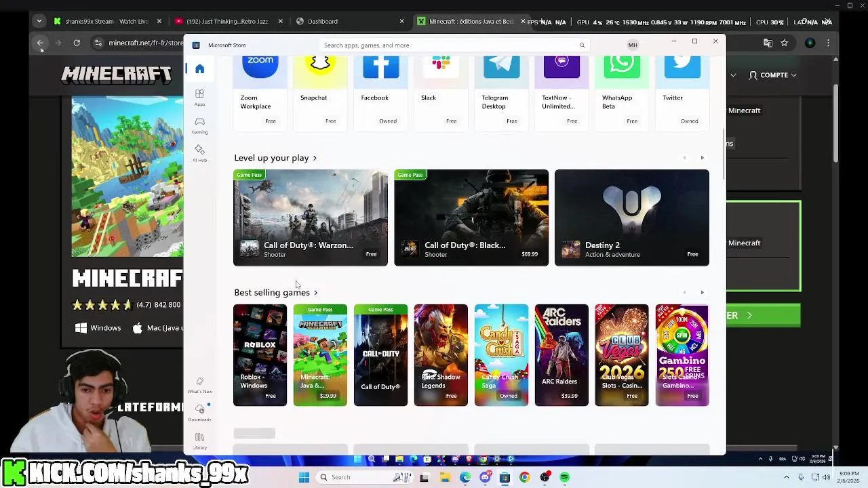Open Roblox Windows game tile
The image size is (868, 488).
coord(260,355)
